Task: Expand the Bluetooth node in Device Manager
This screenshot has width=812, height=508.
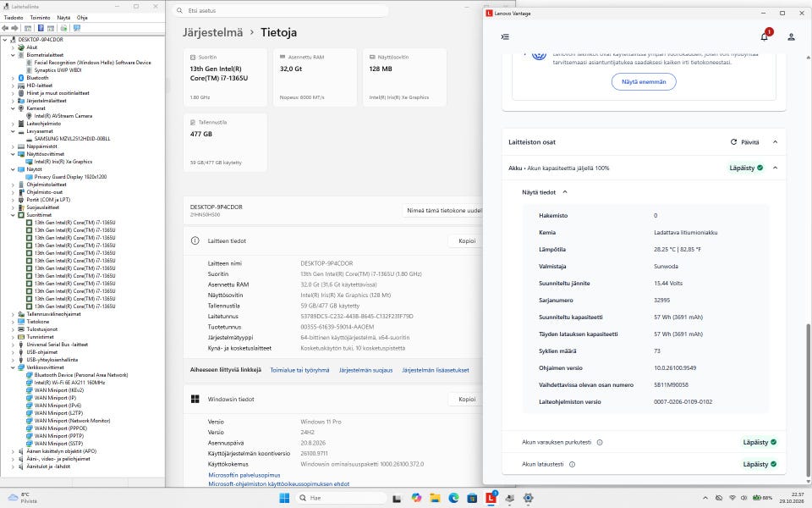Action: click(13, 78)
